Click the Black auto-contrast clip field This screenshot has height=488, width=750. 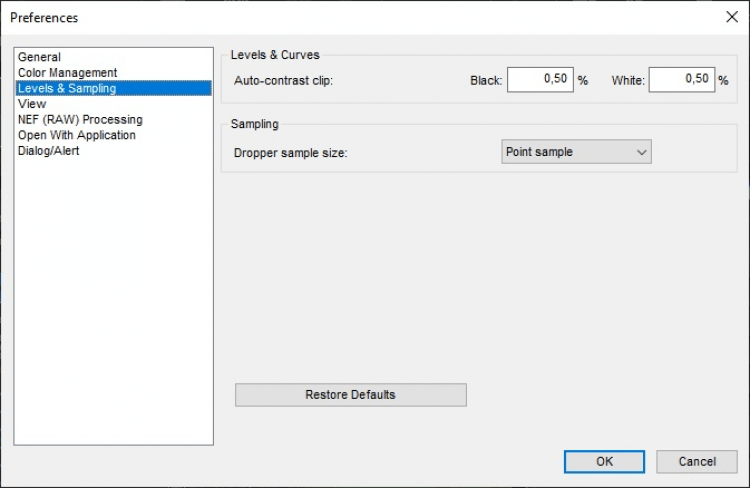539,80
